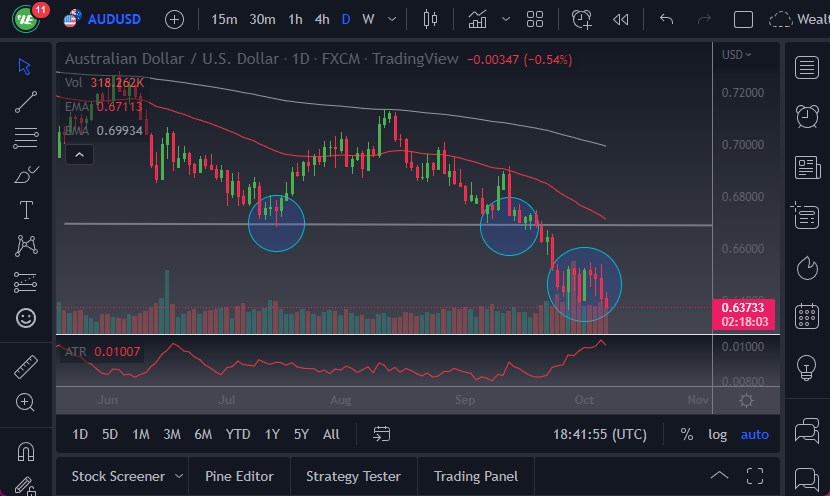
Task: Switch to the Pine Editor tab
Action: [240, 476]
